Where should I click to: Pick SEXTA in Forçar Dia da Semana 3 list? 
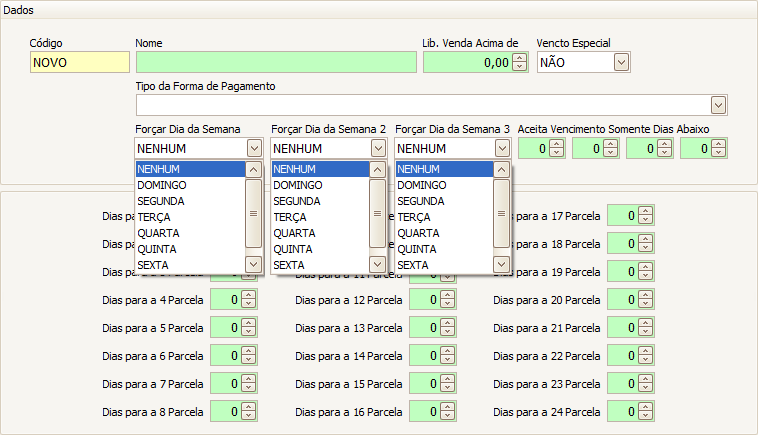pyautogui.click(x=443, y=265)
